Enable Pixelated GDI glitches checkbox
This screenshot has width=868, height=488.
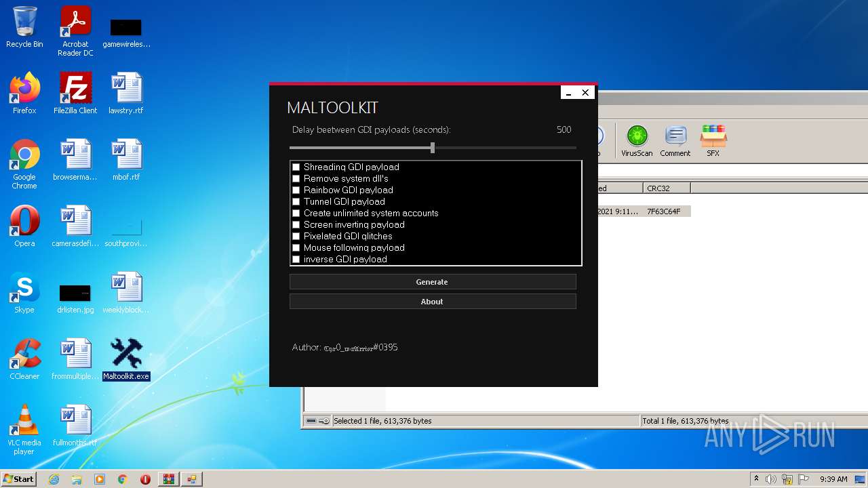coord(296,236)
